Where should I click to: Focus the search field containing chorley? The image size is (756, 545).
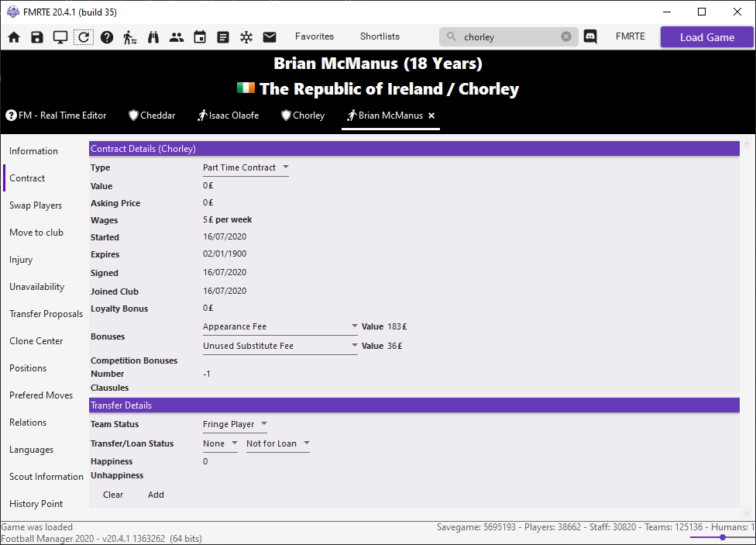pos(509,36)
